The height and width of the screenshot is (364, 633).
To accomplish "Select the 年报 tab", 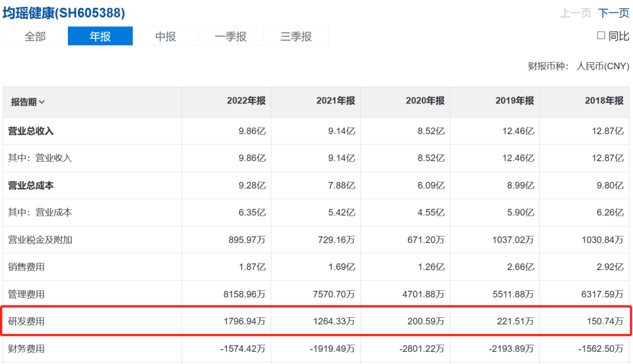I will point(100,36).
